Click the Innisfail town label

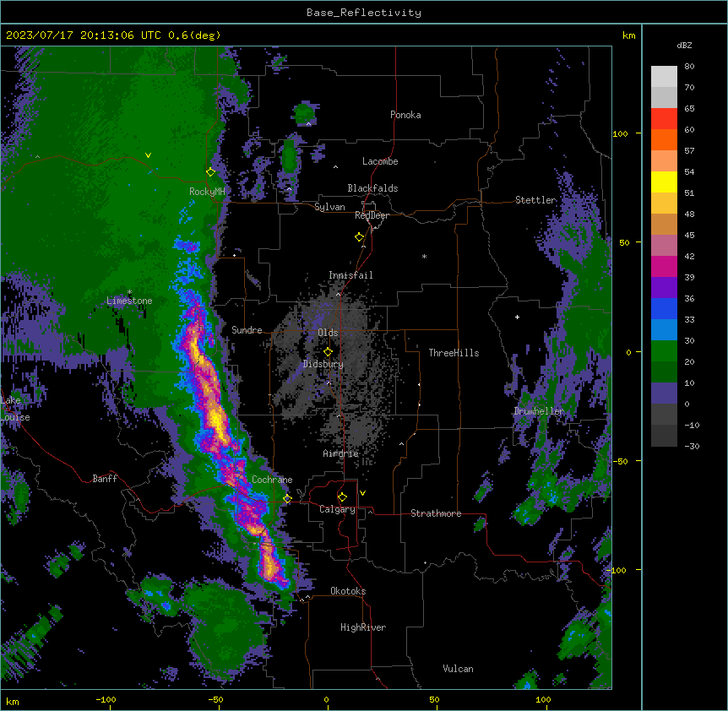point(350,275)
